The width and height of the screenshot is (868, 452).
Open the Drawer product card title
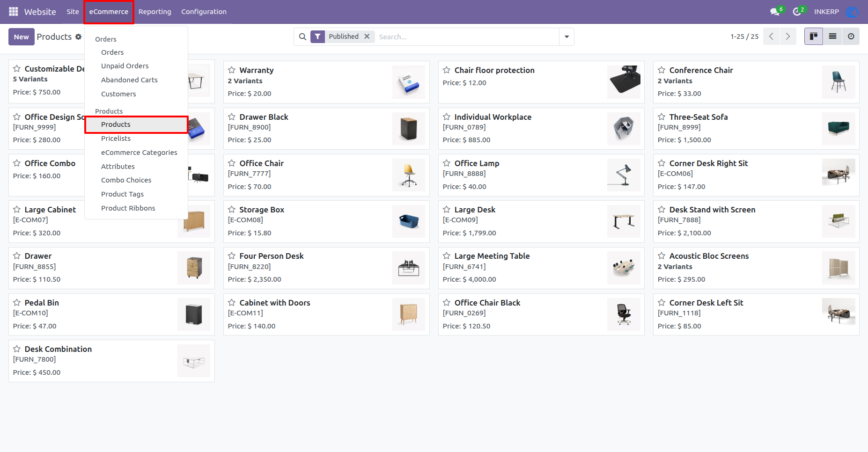coord(38,256)
